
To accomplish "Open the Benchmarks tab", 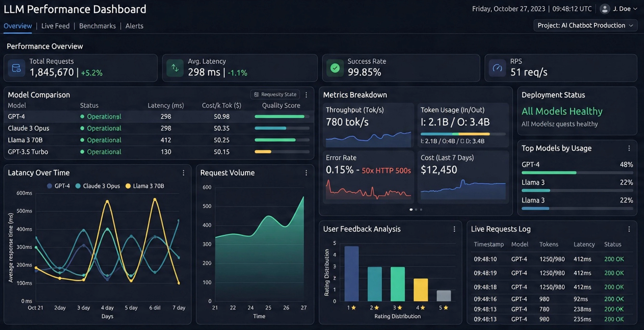I will [97, 26].
